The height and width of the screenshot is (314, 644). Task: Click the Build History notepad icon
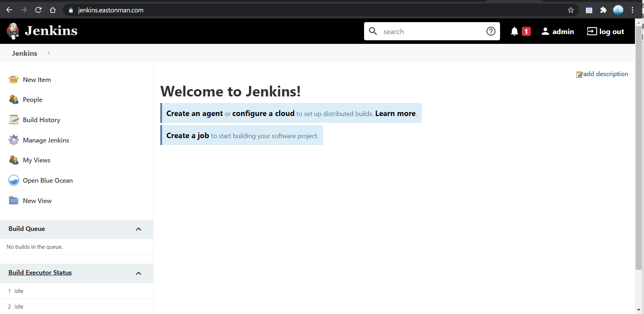point(13,120)
